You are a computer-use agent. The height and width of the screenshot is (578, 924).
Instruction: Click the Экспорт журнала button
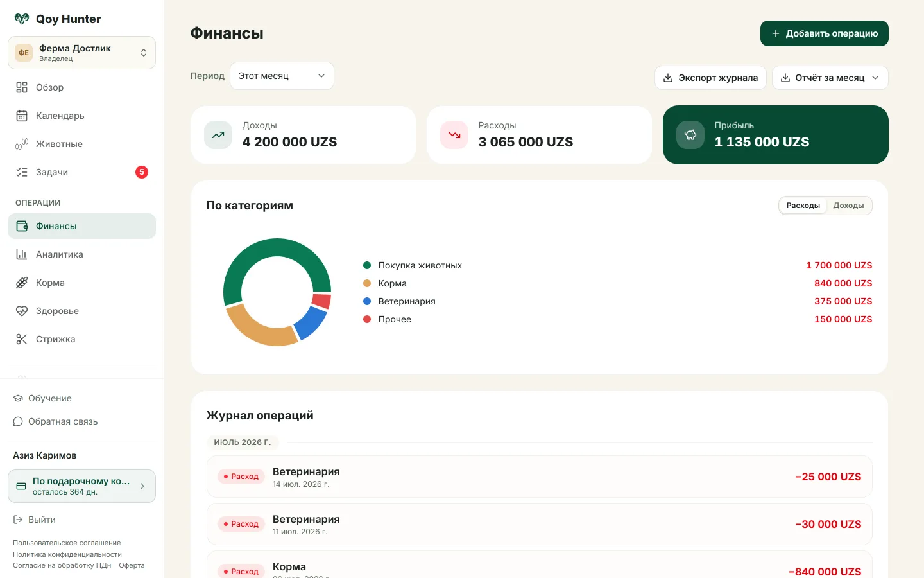(x=710, y=78)
